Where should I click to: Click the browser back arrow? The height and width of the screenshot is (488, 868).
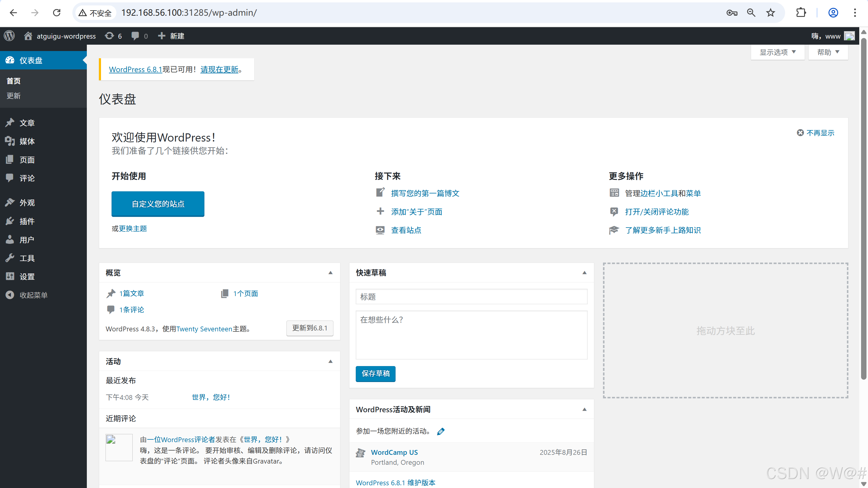tap(14, 13)
